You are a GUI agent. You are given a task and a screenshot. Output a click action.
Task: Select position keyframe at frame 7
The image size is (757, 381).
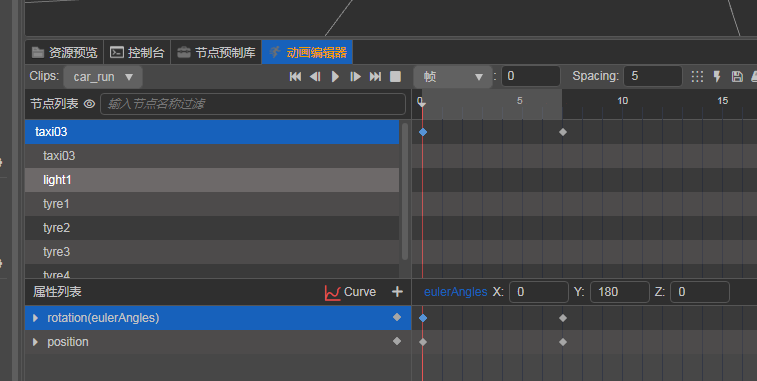[x=563, y=342]
